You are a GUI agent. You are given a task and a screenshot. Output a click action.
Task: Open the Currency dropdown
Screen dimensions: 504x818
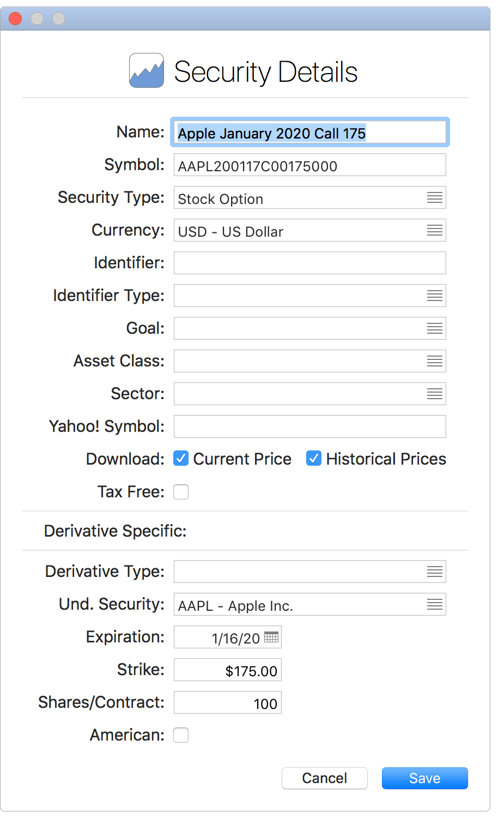(434, 230)
